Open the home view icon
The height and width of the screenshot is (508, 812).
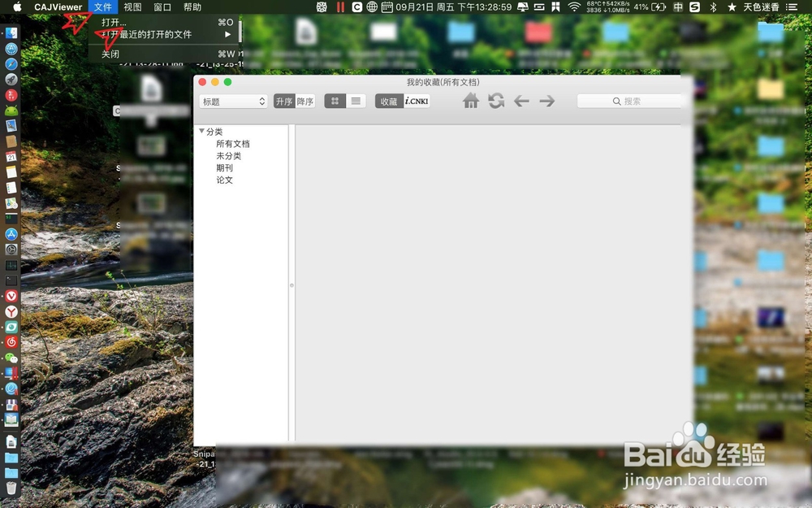(x=470, y=101)
